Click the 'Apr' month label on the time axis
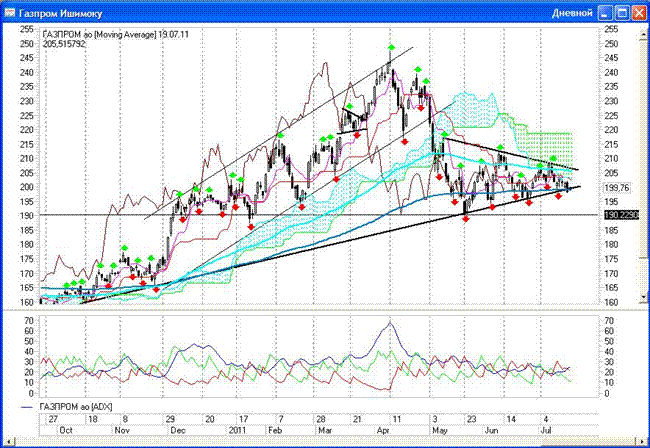 pos(383,430)
